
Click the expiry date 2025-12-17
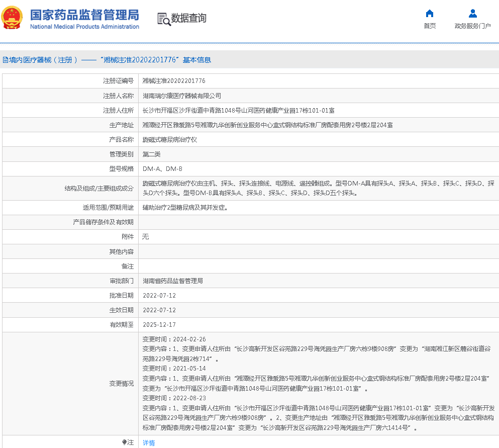point(159,325)
